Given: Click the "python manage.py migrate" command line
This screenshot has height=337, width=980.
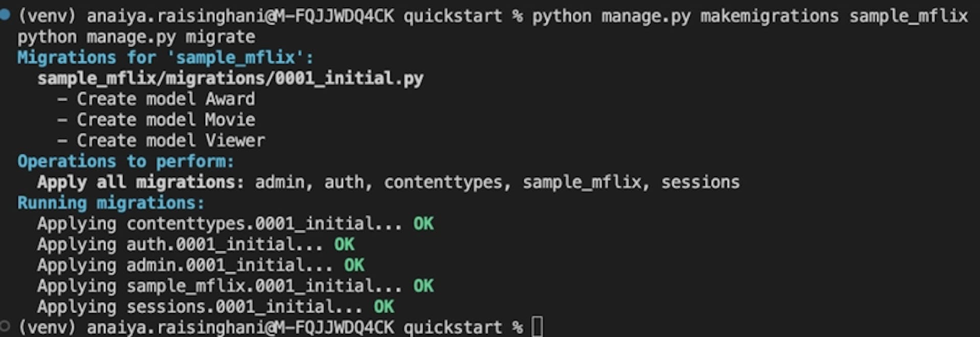Looking at the screenshot, I should [x=136, y=37].
